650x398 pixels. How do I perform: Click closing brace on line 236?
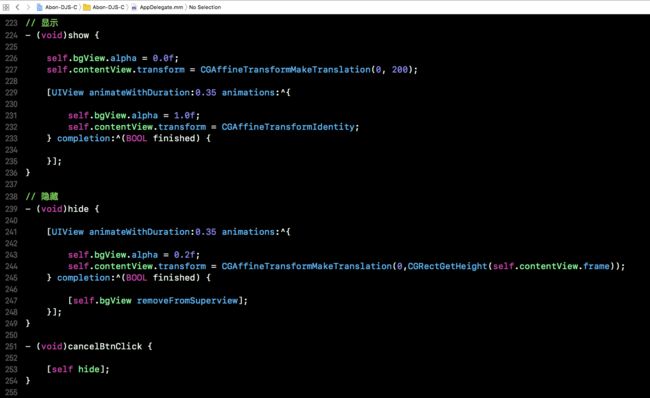28,172
